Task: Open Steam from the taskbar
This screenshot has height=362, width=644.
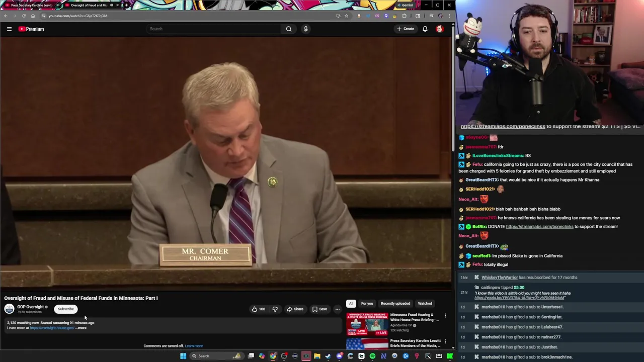Action: [x=328, y=356]
